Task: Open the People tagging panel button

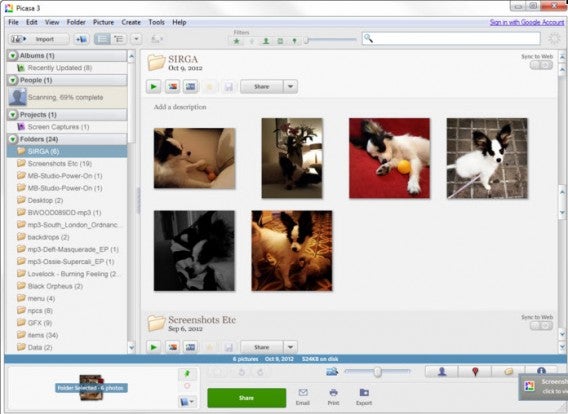Action: 442,371
